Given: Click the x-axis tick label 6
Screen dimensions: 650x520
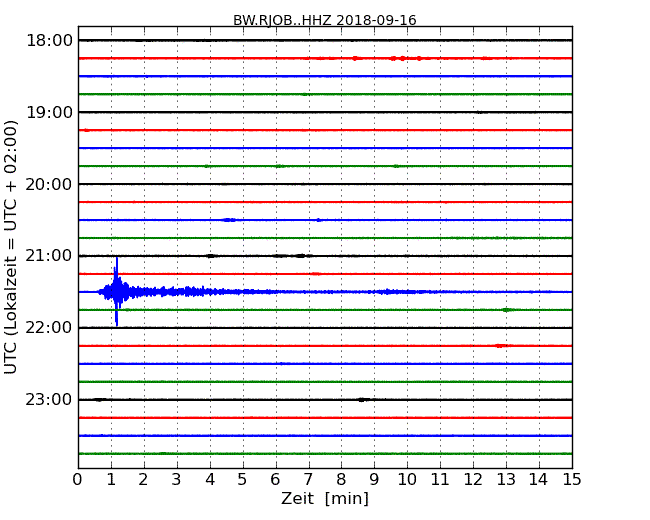Looking at the screenshot, I should 275,480.
